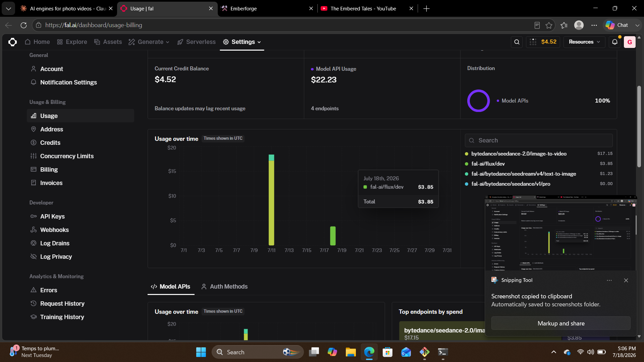The image size is (644, 362).
Task: Open Account settings in sidebar
Action: point(80,69)
